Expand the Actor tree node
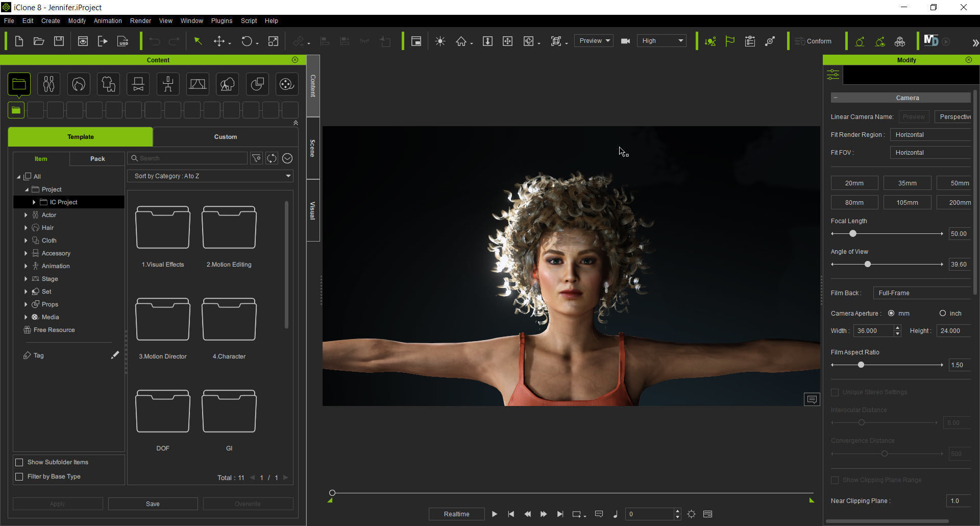The width and height of the screenshot is (980, 526). pyautogui.click(x=26, y=215)
